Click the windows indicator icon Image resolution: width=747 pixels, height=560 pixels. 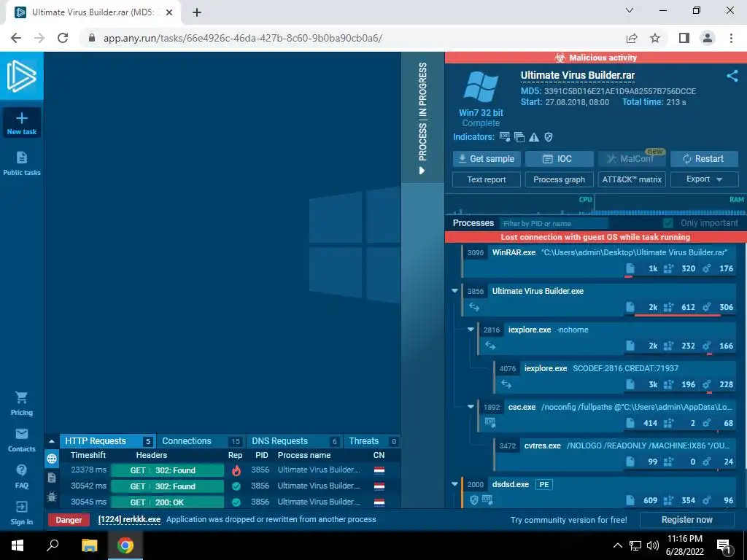point(519,137)
